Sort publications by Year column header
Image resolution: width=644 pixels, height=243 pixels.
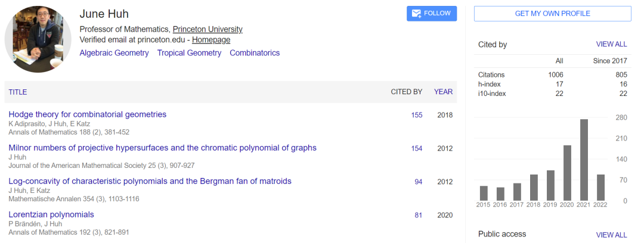pyautogui.click(x=443, y=92)
